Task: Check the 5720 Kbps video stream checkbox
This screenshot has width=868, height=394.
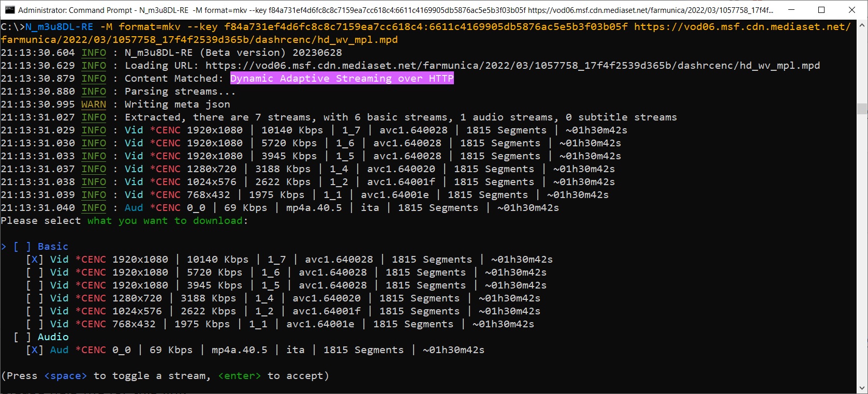Action: 35,272
